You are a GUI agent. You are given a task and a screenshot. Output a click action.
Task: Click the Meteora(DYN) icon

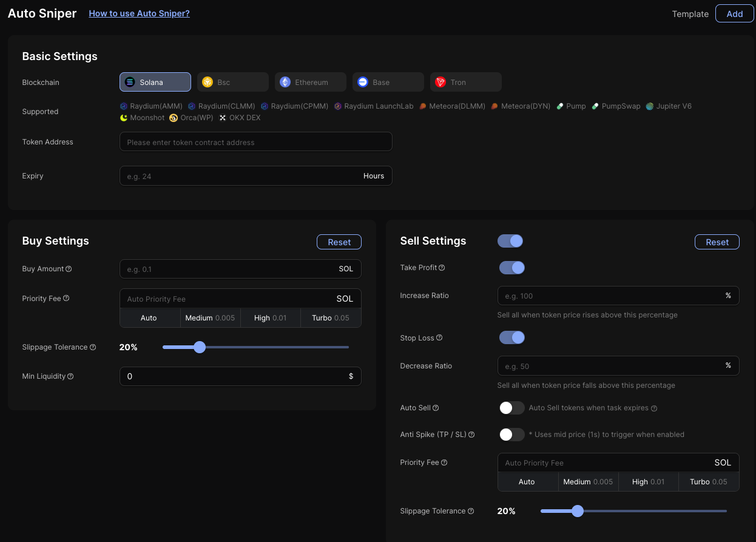tap(494, 106)
